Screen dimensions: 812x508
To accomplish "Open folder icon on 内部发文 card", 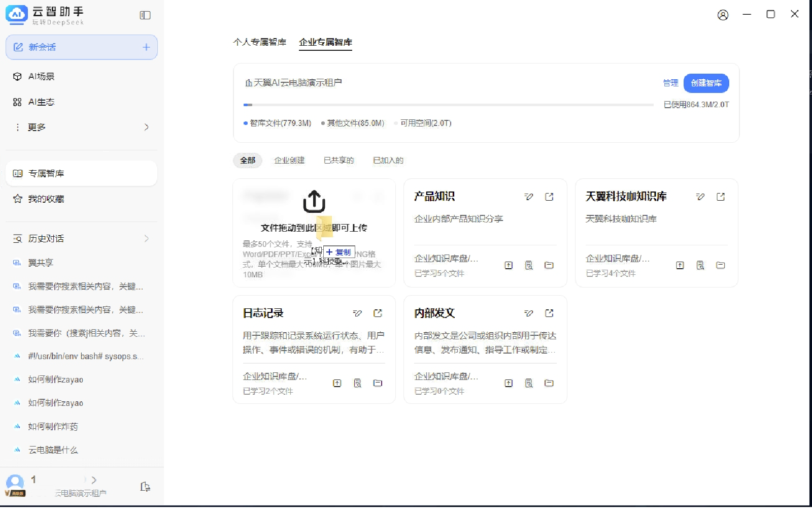I will coord(549,384).
